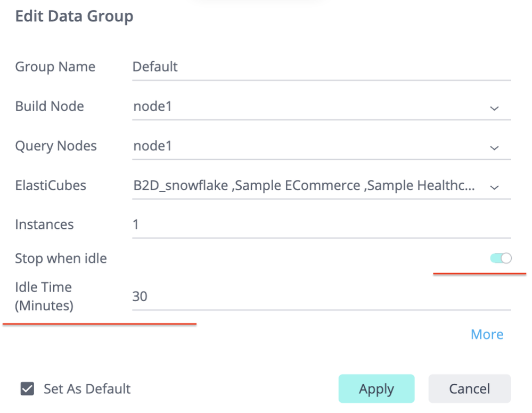Click the Idle Time (Minutes) label
Image resolution: width=532 pixels, height=413 pixels.
coord(44,296)
